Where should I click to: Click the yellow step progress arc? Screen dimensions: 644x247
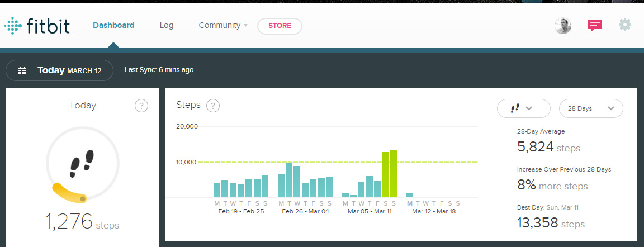(69, 194)
